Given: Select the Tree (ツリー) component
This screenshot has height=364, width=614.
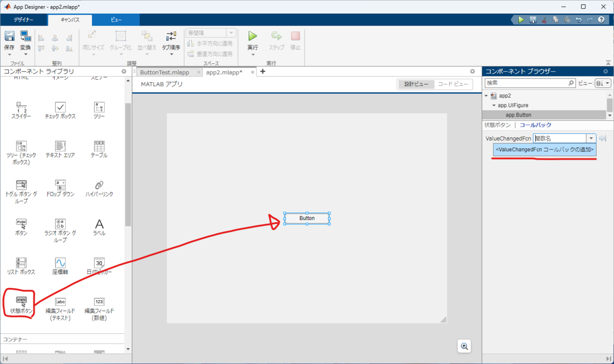Looking at the screenshot, I should (99, 110).
